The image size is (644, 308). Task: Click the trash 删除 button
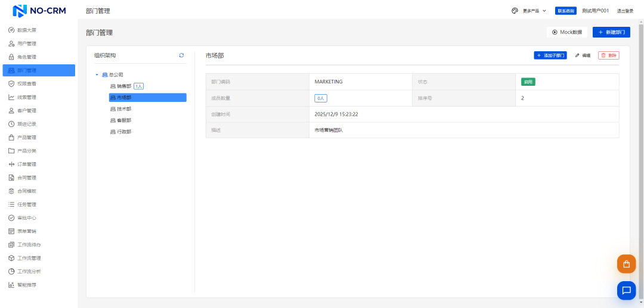click(x=608, y=55)
